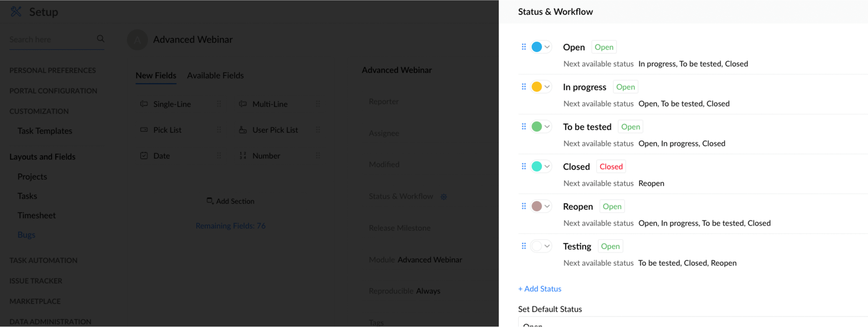Open Projects under Layouts and Fields
The width and height of the screenshot is (868, 327).
point(32,176)
